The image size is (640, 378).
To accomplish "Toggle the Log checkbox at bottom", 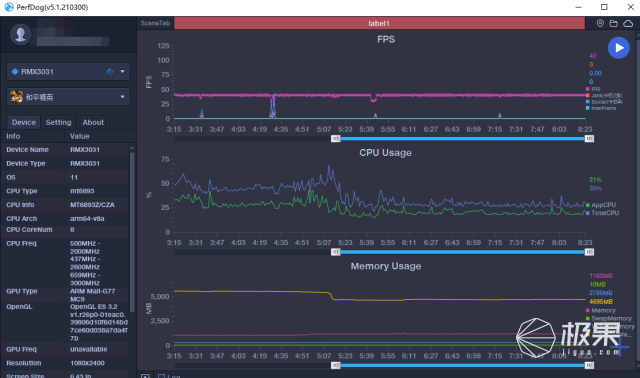I will 161,376.
